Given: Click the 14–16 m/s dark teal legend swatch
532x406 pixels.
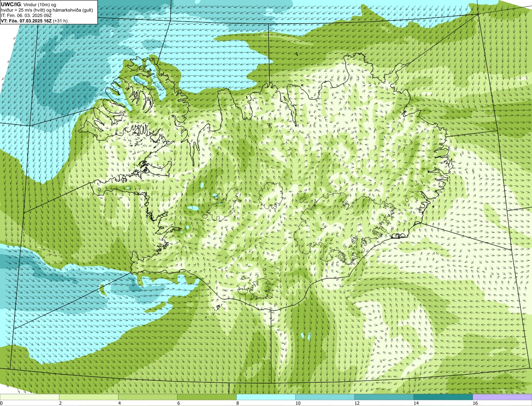Looking at the screenshot, I should [443, 397].
